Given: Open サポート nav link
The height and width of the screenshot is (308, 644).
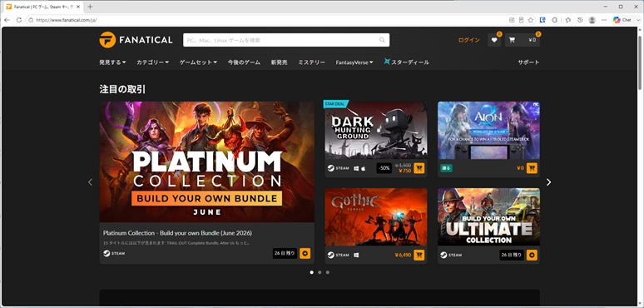Looking at the screenshot, I should click(x=528, y=62).
